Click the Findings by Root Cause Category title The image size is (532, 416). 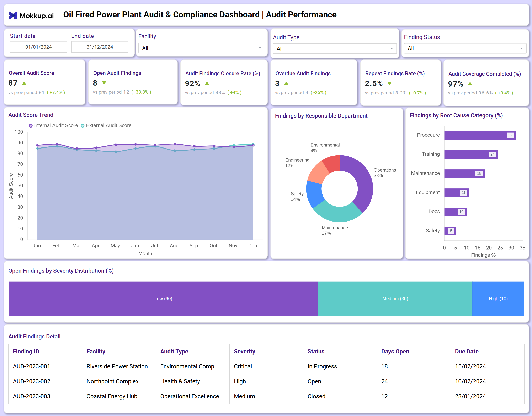coord(456,115)
